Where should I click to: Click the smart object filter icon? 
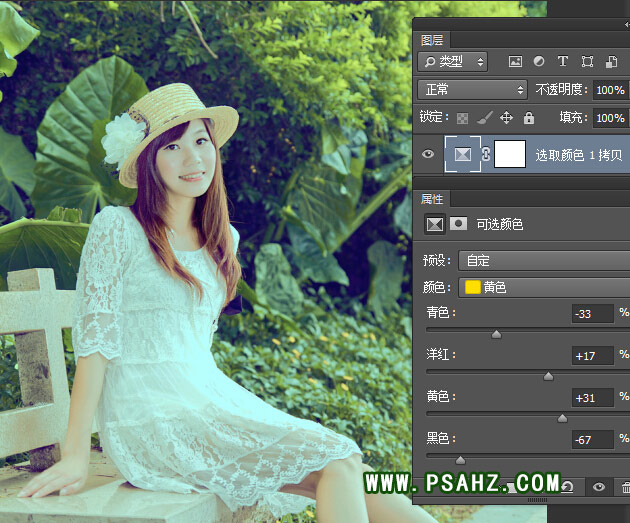coord(611,62)
